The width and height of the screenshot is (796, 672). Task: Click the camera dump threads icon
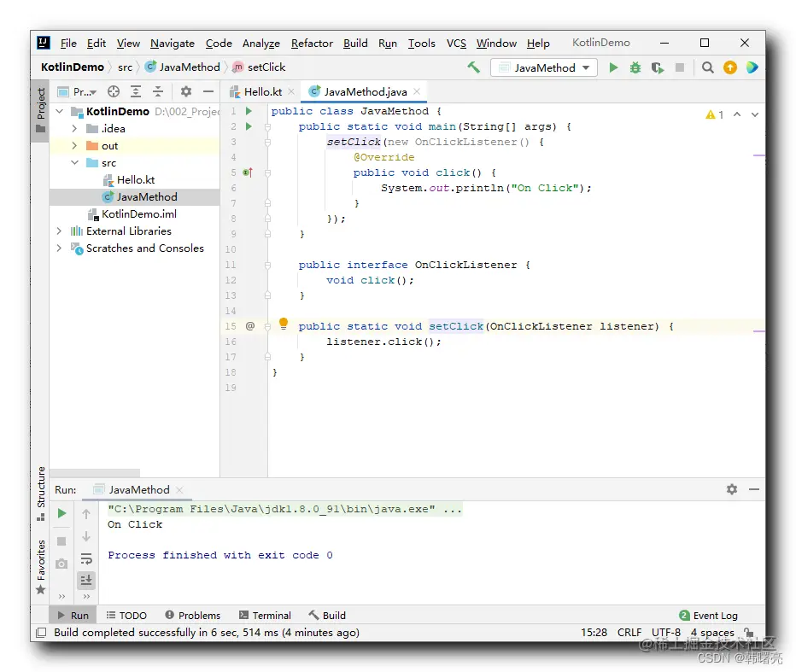pyautogui.click(x=61, y=564)
